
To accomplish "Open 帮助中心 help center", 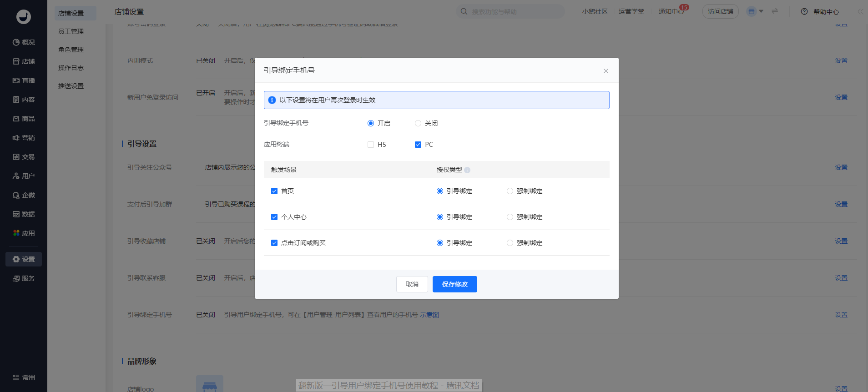I will coord(820,12).
